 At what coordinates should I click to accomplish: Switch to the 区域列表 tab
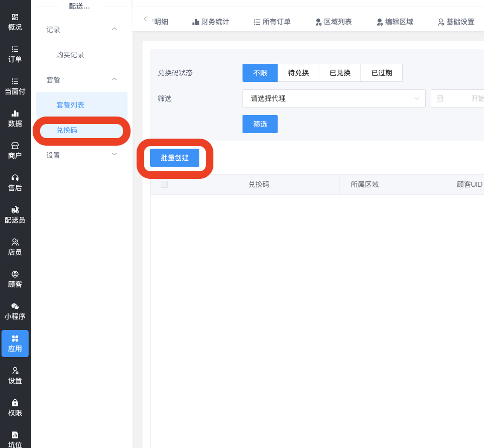333,22
